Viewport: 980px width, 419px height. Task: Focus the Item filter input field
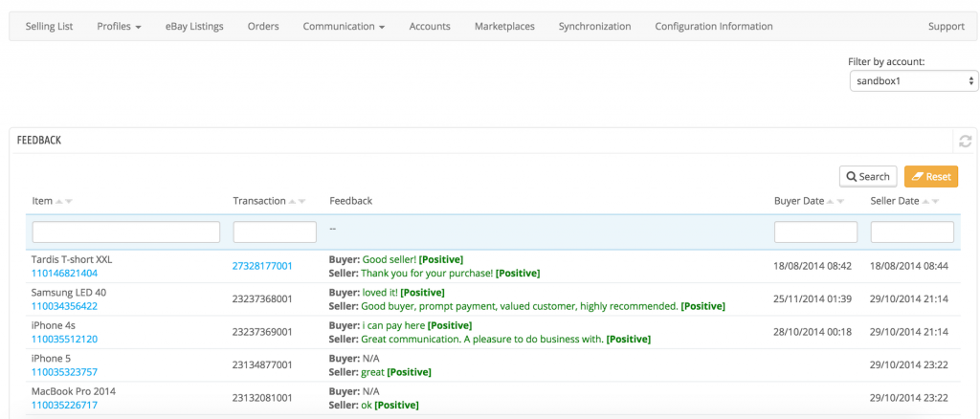point(126,232)
